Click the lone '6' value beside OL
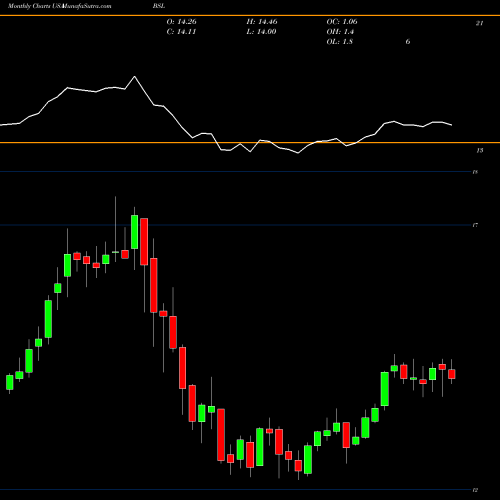Viewport: 500px width, 500px height. click(x=408, y=42)
